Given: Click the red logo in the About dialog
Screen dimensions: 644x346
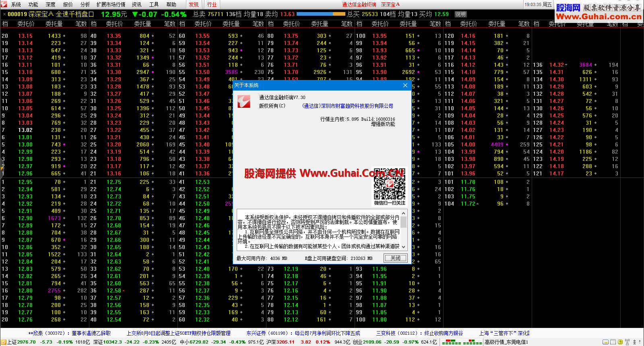Looking at the screenshot, I should 244,101.
